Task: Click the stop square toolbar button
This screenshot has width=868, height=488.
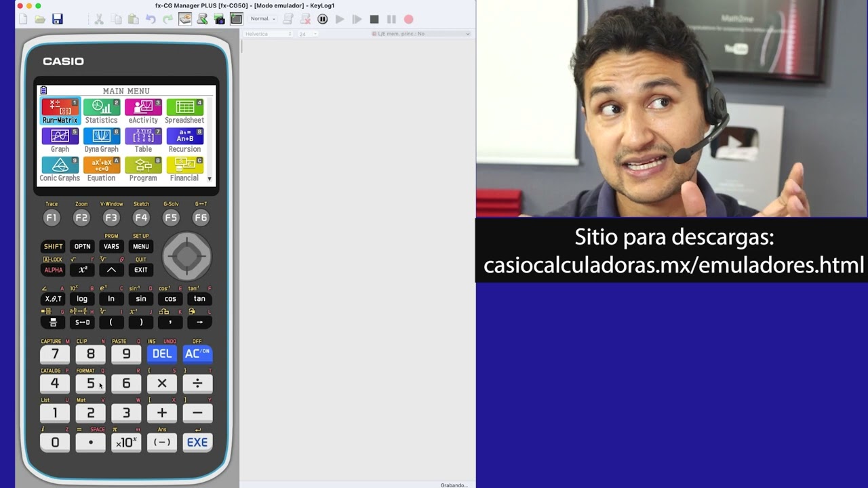Action: pyautogui.click(x=374, y=20)
